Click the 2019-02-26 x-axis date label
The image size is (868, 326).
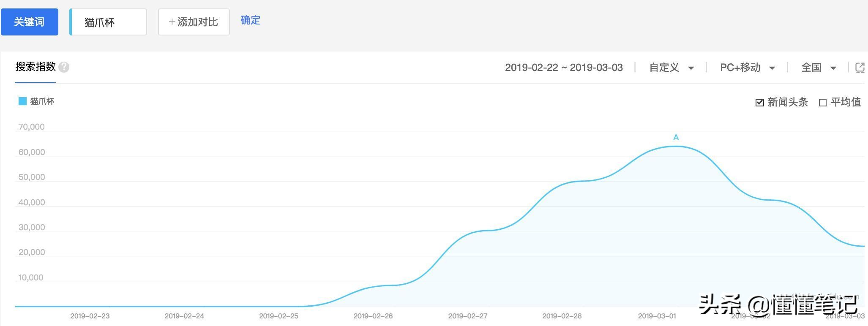(x=373, y=316)
